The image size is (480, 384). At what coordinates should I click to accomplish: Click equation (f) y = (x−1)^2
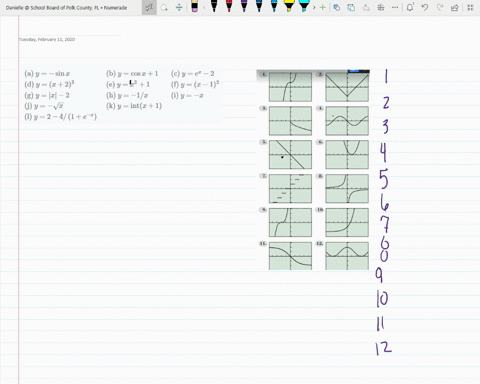(x=195, y=84)
